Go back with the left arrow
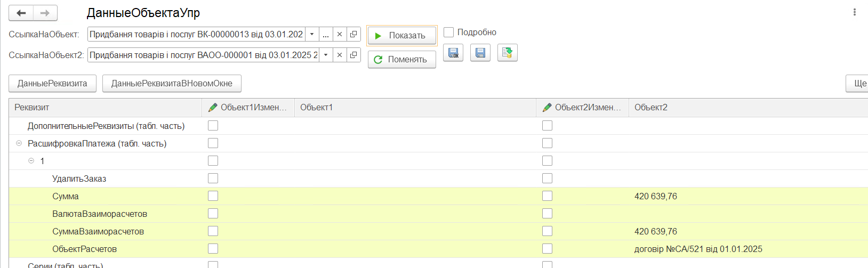Image resolution: width=868 pixels, height=268 pixels. click(21, 13)
